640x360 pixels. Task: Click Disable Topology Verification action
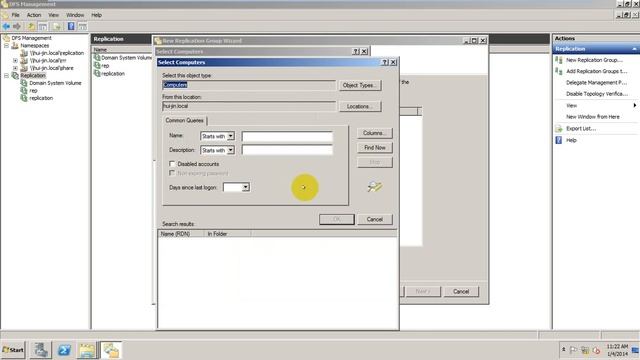pos(597,94)
